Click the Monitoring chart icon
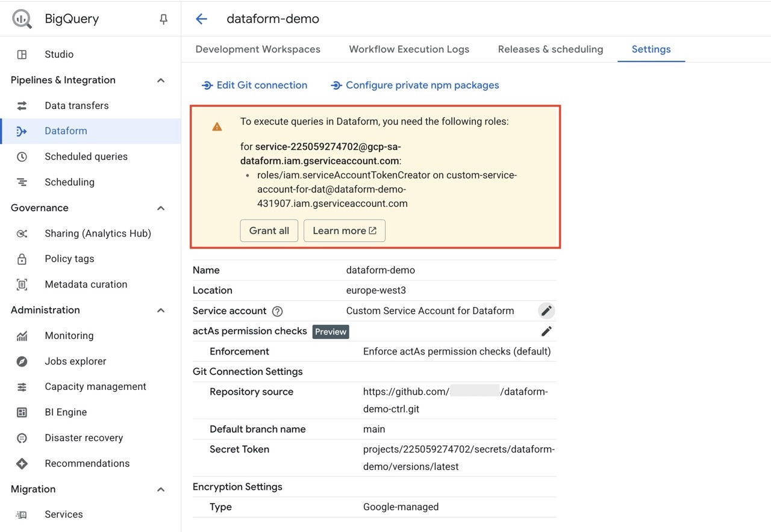 [22, 336]
